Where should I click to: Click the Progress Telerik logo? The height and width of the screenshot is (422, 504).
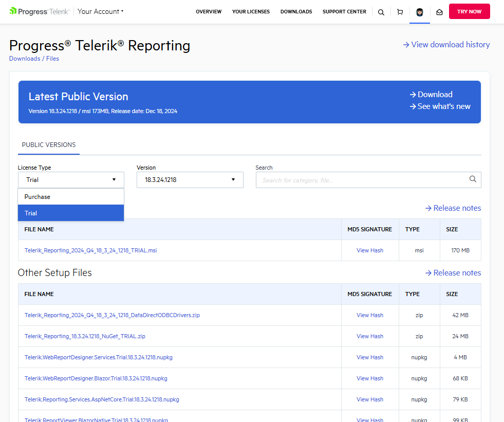point(39,11)
